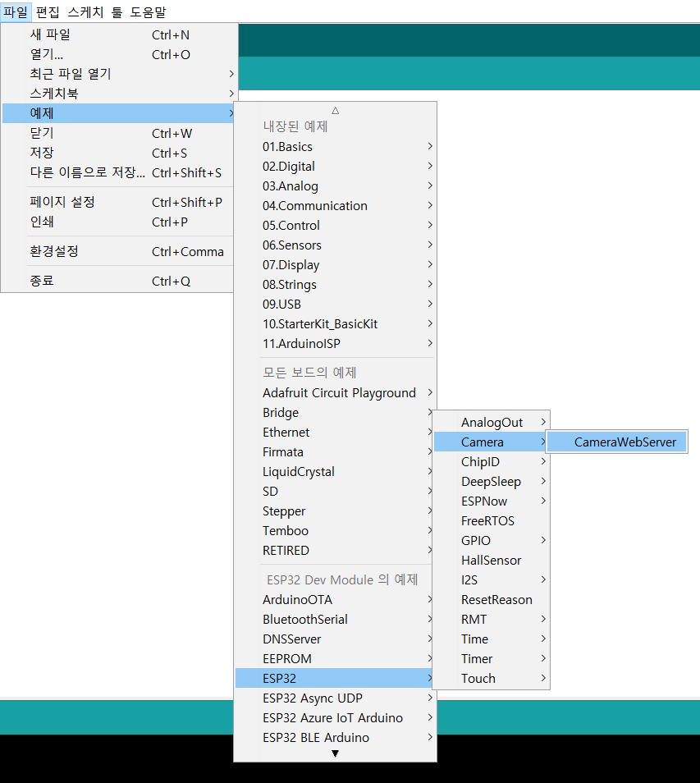Expand 04.Communication examples
Screen dimensions: 700x783
(x=335, y=205)
